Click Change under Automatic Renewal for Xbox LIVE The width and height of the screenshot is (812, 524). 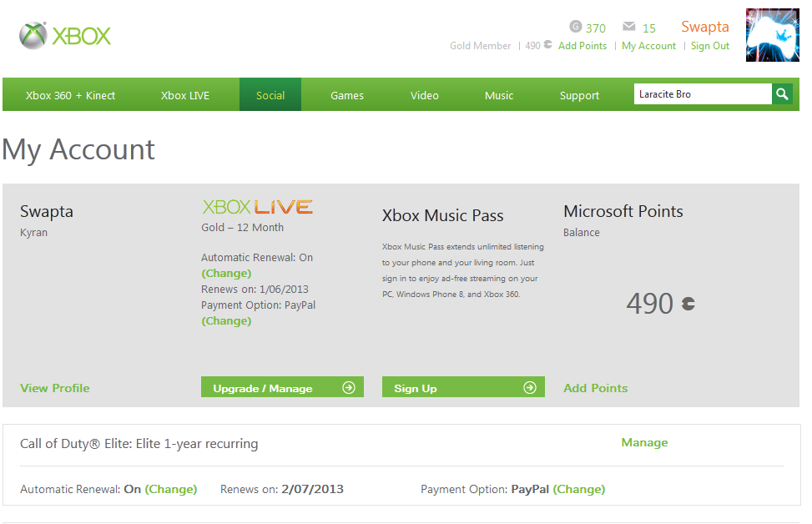tap(226, 273)
